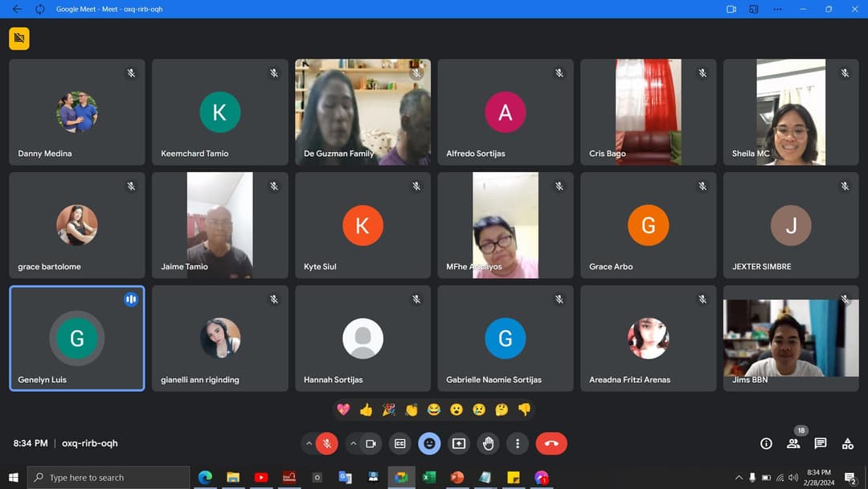Click muted mic icon on Grace Arbo tile
The width and height of the screenshot is (868, 489).
[702, 186]
